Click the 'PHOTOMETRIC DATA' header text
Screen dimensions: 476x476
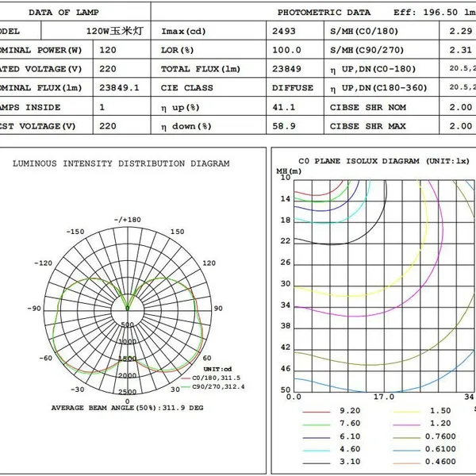tap(324, 13)
